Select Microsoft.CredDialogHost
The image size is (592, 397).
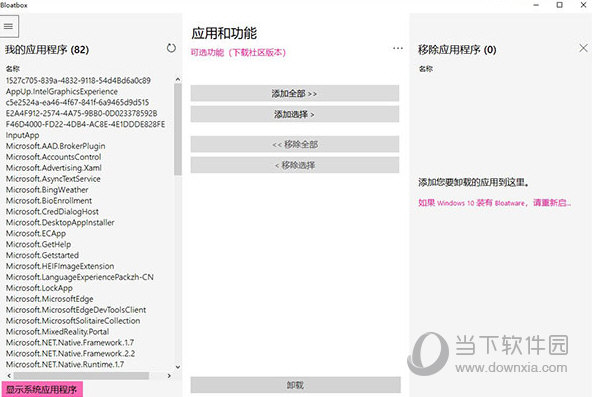click(52, 212)
